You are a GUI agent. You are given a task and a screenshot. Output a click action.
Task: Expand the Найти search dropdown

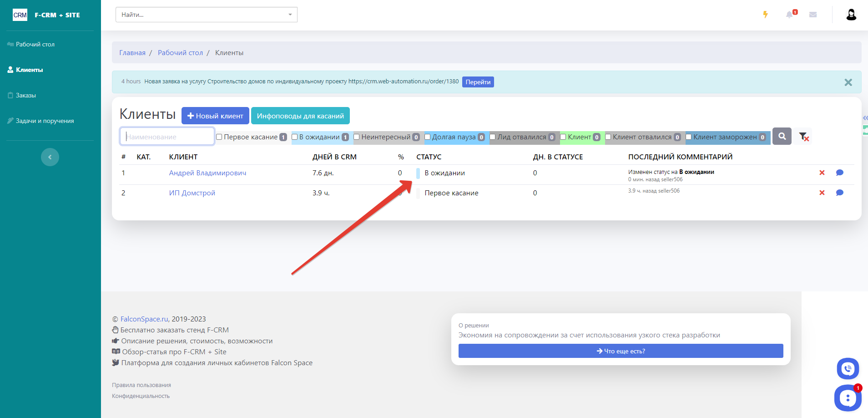(290, 15)
